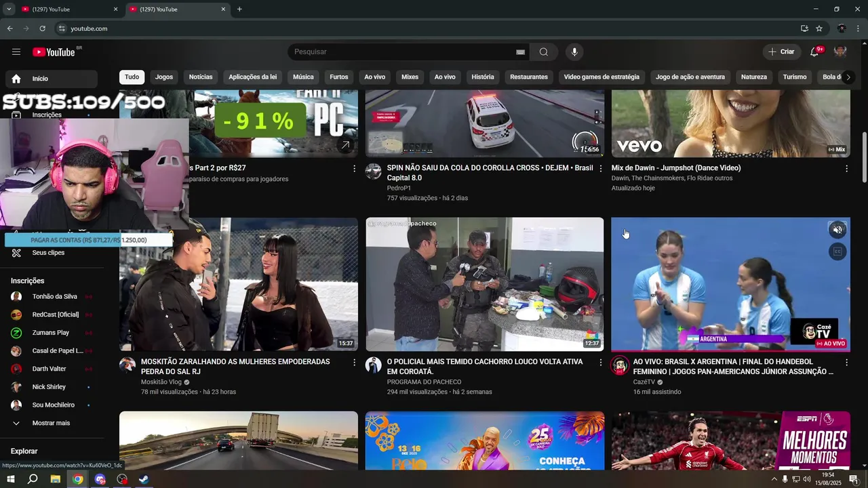Toggle captions on handball live preview

pyautogui.click(x=837, y=251)
